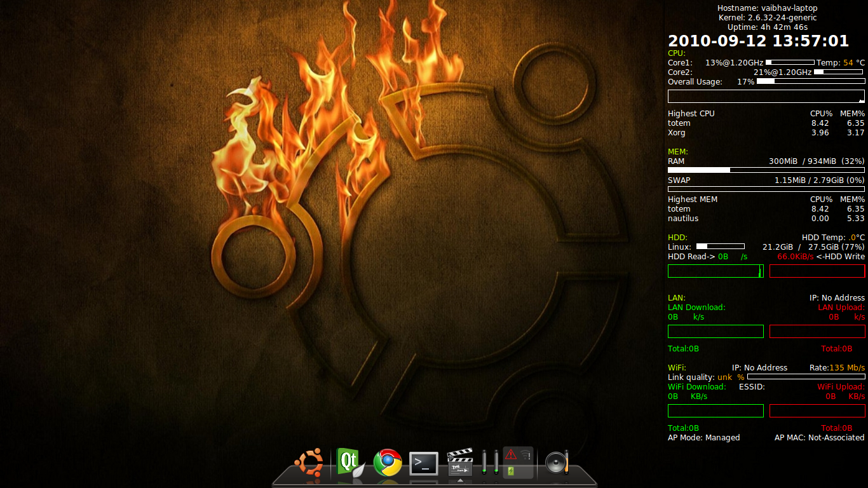Viewport: 868px width, 488px height.
Task: Open the Totem movie player clapperboard icon
Action: click(460, 463)
